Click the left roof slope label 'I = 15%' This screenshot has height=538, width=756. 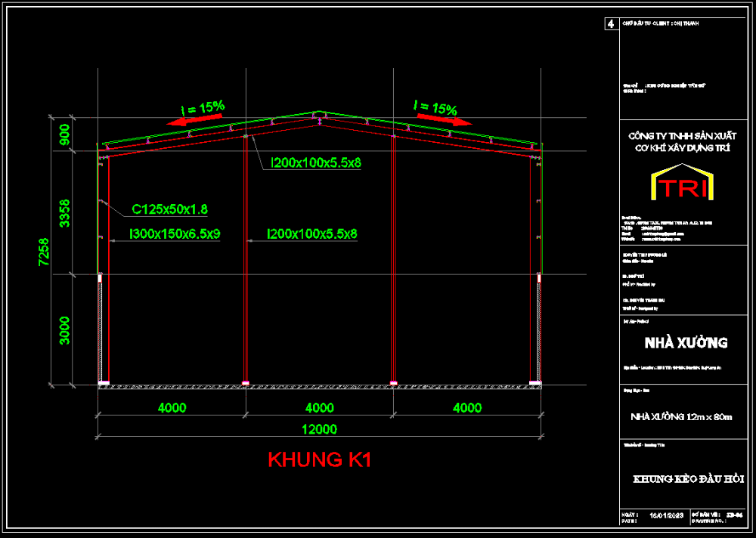coord(203,109)
